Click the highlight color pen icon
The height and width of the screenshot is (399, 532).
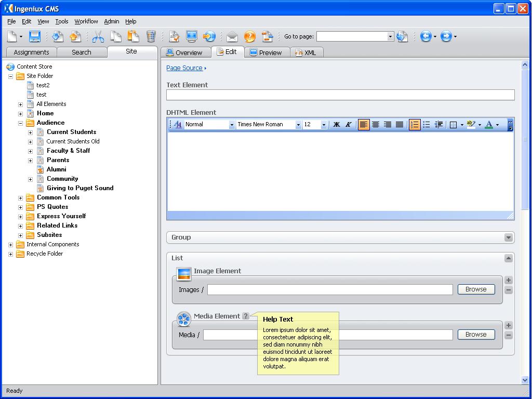pyautogui.click(x=471, y=125)
